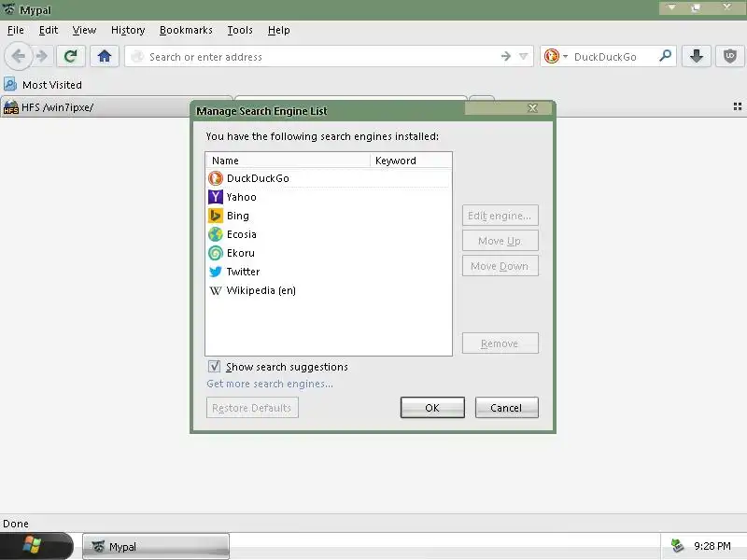Click the uBlock shield toolbar icon
747x560 pixels.
pyautogui.click(x=729, y=56)
